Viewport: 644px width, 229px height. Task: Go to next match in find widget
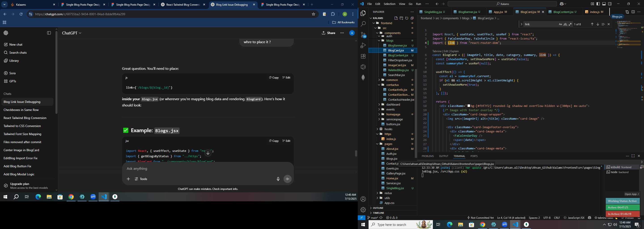598,24
